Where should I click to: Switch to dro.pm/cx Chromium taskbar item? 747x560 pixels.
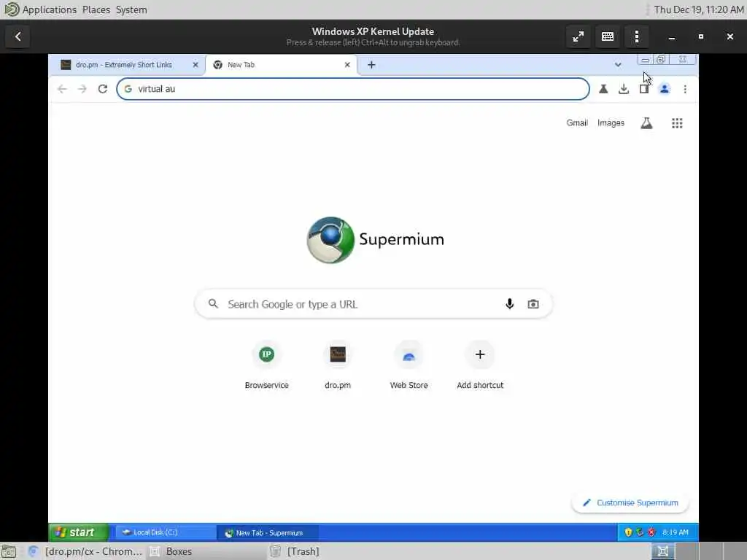86,551
